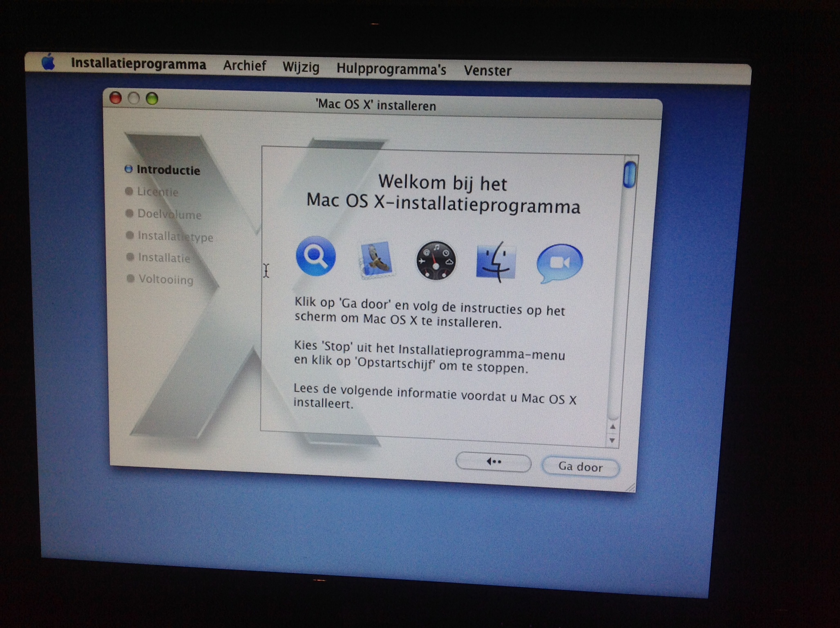The height and width of the screenshot is (628, 840).
Task: Click the Introductie step bullet
Action: (129, 169)
